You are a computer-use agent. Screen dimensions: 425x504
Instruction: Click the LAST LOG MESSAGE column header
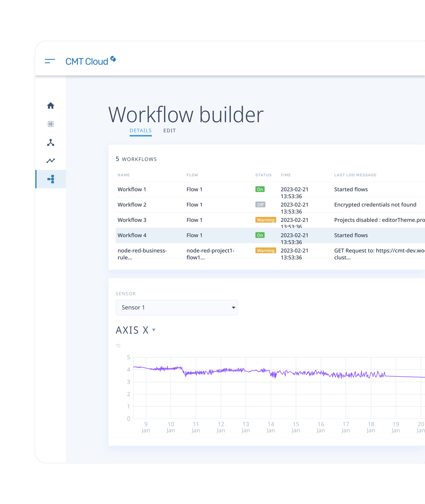(x=355, y=175)
